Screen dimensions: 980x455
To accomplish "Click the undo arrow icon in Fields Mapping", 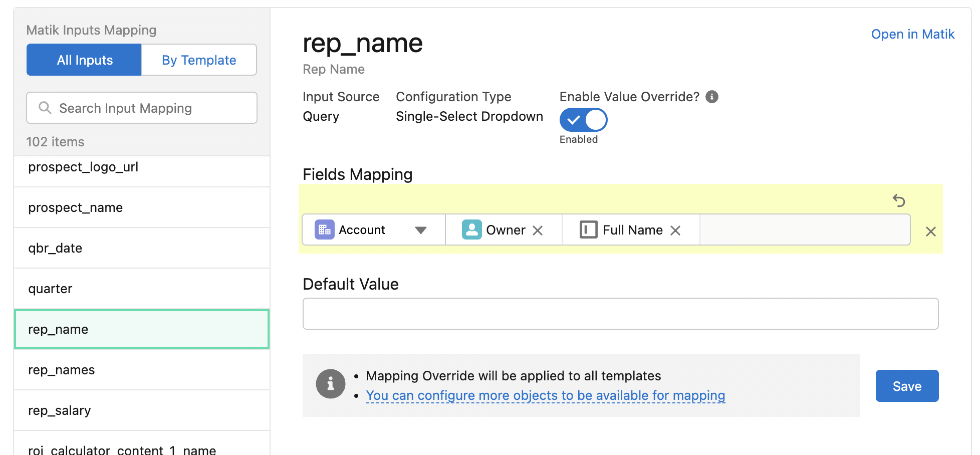I will [x=899, y=200].
